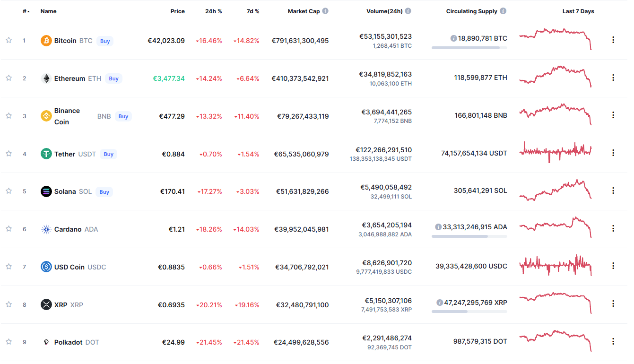Click the XRP logo icon
634x364 pixels.
(46, 304)
